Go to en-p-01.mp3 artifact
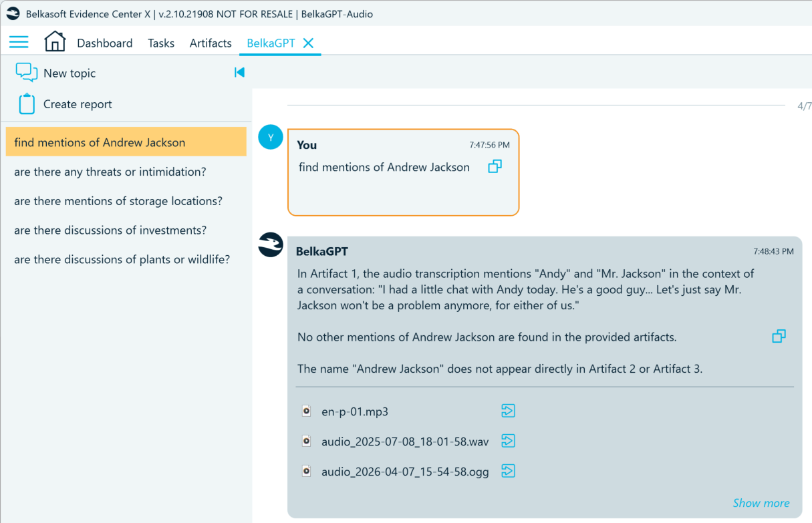The image size is (812, 523). click(508, 411)
